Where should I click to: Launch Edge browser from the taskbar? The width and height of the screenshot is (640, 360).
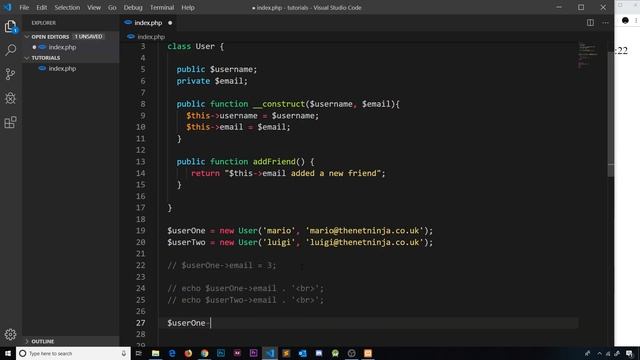(x=172, y=353)
